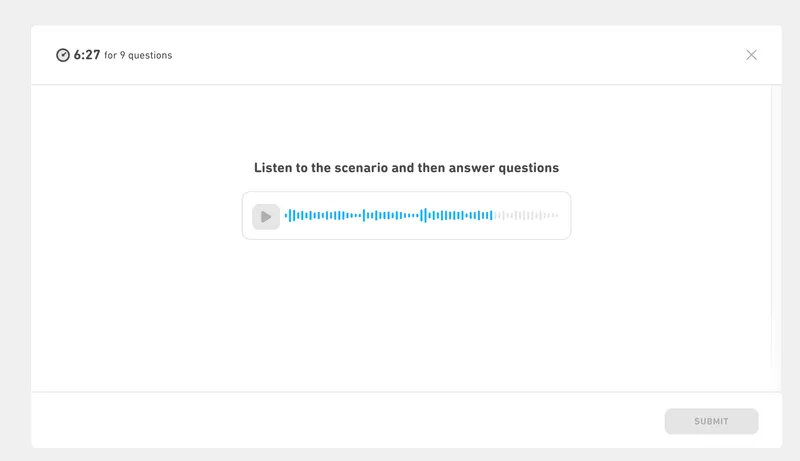The image size is (800, 461).
Task: Close the quiz with the X icon
Action: pyautogui.click(x=752, y=55)
